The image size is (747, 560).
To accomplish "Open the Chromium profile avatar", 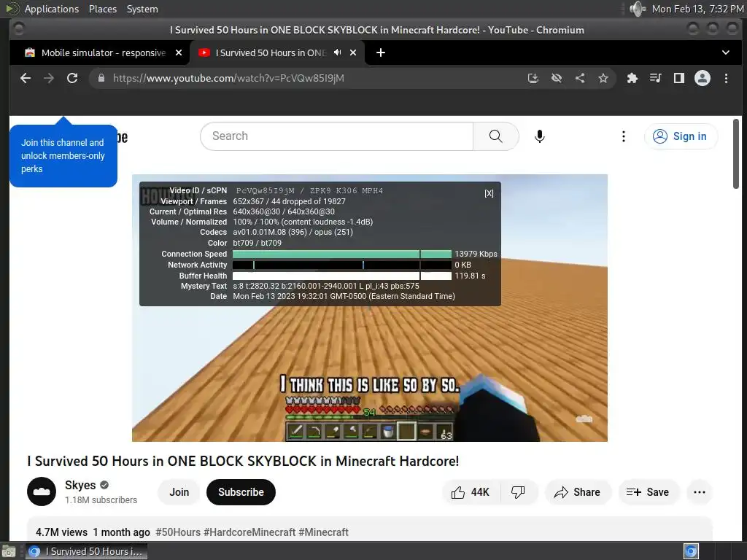I will 703,78.
